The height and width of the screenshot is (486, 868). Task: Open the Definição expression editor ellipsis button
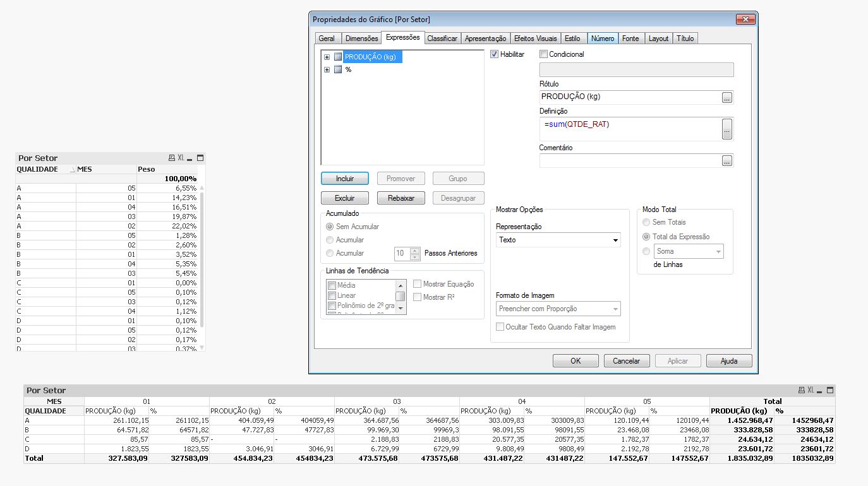click(727, 129)
